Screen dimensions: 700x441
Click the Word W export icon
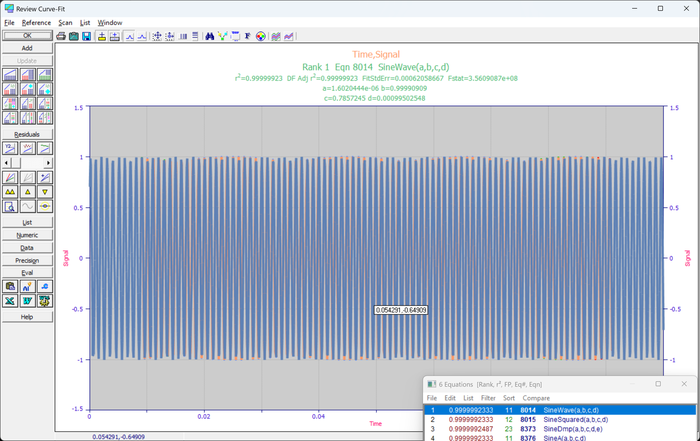pyautogui.click(x=27, y=301)
